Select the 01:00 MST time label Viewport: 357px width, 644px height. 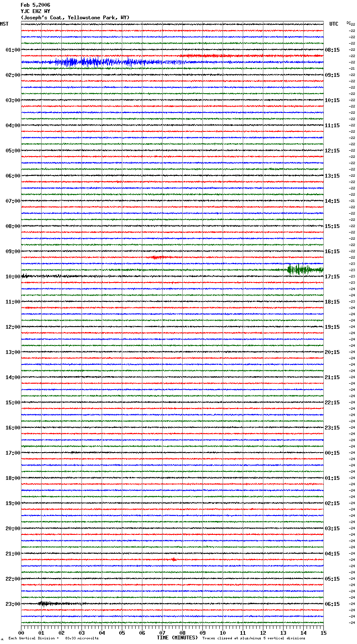point(13,50)
